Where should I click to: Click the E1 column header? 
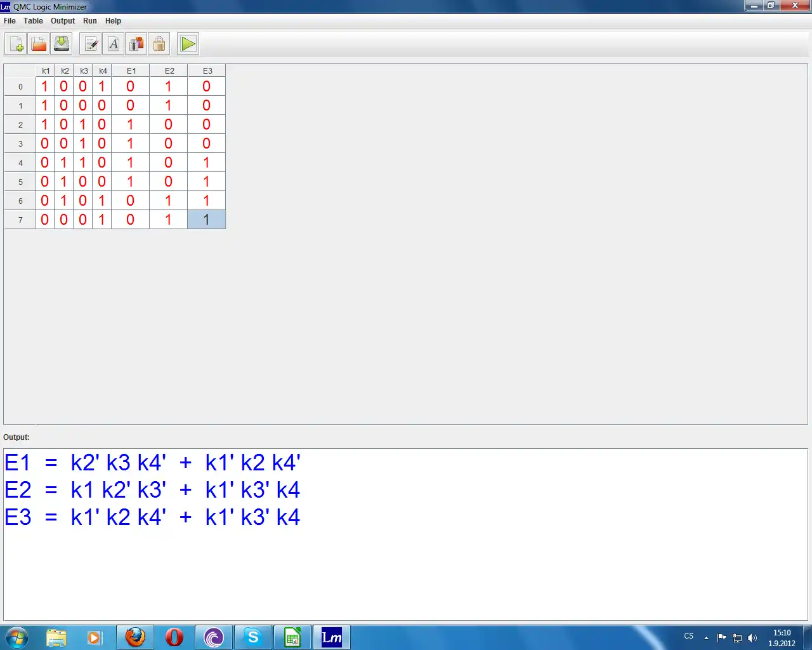click(x=131, y=70)
